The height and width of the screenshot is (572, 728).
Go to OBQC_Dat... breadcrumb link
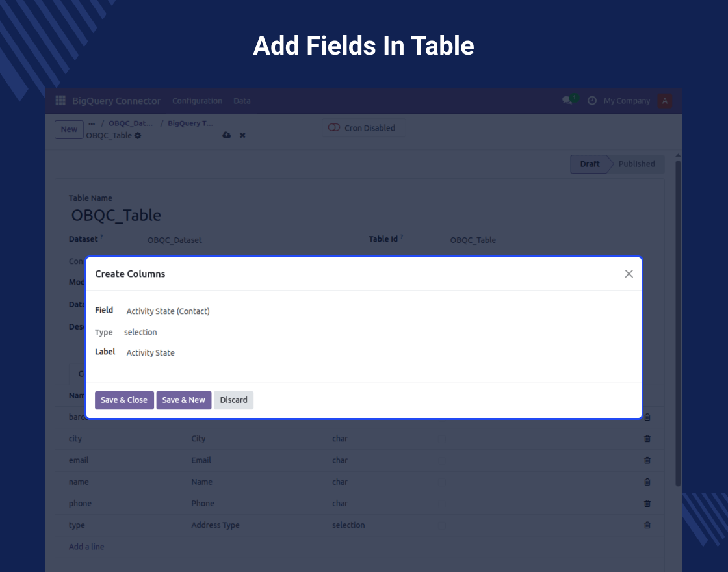[131, 123]
